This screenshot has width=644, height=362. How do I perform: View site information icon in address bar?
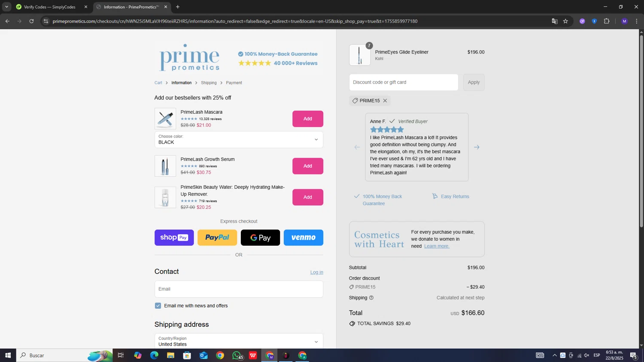[46, 21]
